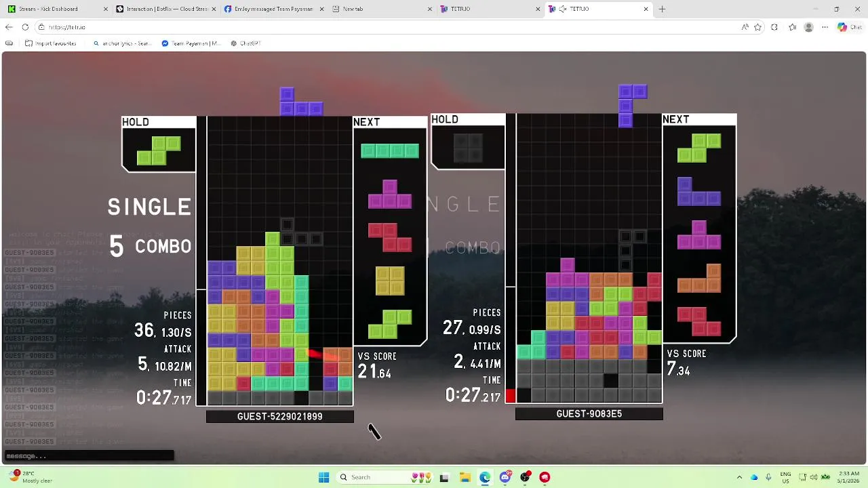The image size is (868, 488).
Task: Click the SINGLE line clear text on left
Action: (x=150, y=207)
